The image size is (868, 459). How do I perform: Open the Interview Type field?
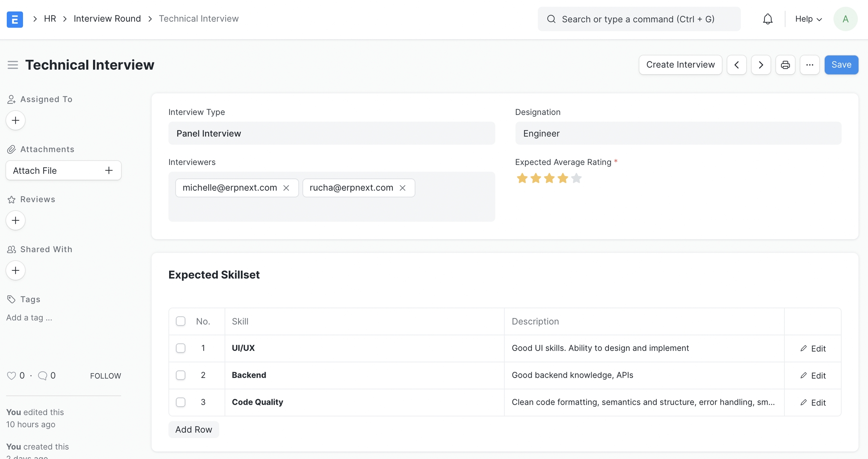tap(331, 133)
